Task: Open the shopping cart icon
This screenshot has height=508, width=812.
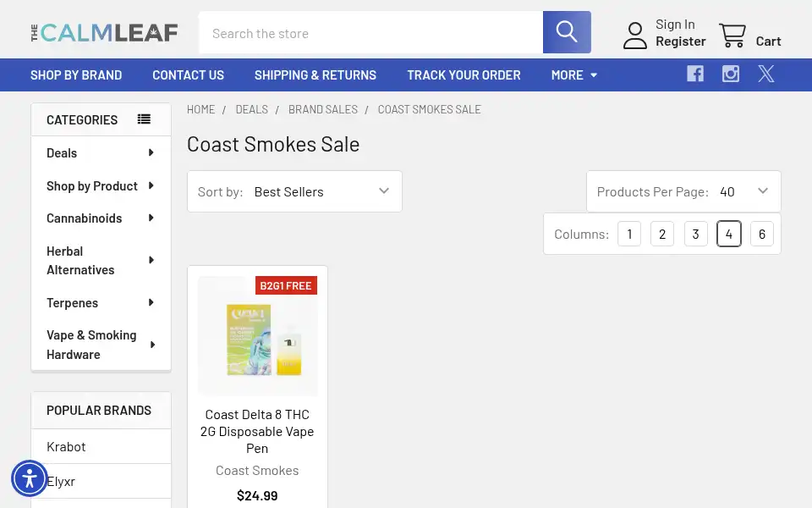Action: pyautogui.click(x=732, y=35)
